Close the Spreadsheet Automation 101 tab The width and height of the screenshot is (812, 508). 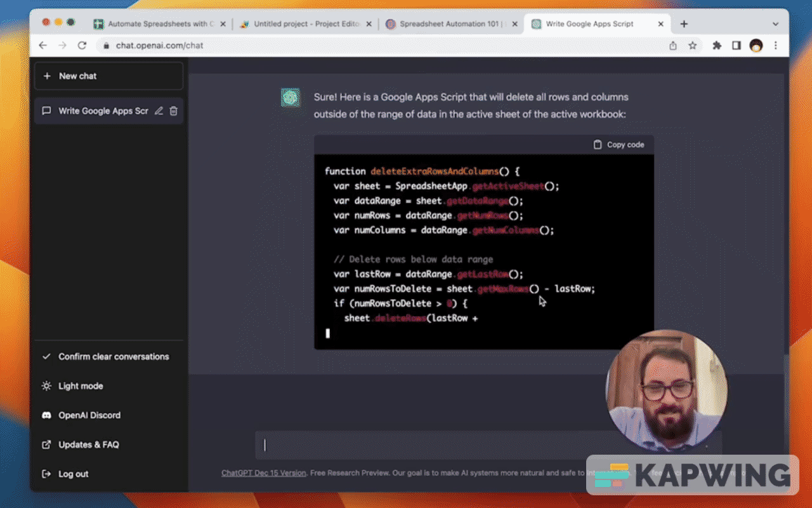coord(514,24)
